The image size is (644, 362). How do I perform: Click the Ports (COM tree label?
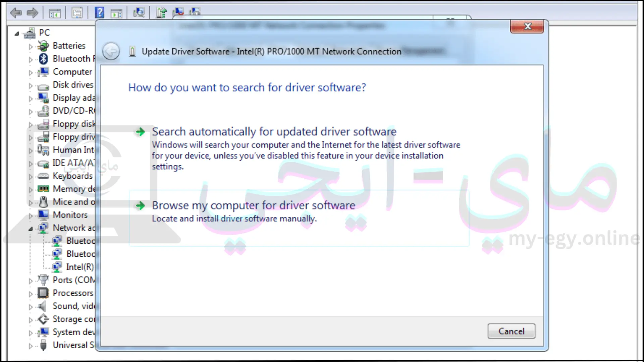click(x=74, y=280)
